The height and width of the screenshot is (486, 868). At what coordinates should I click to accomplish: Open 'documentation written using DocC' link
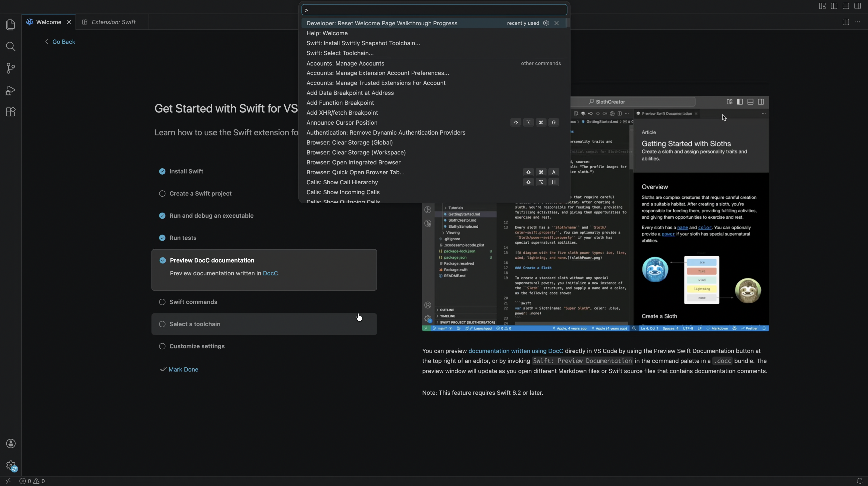(516, 351)
